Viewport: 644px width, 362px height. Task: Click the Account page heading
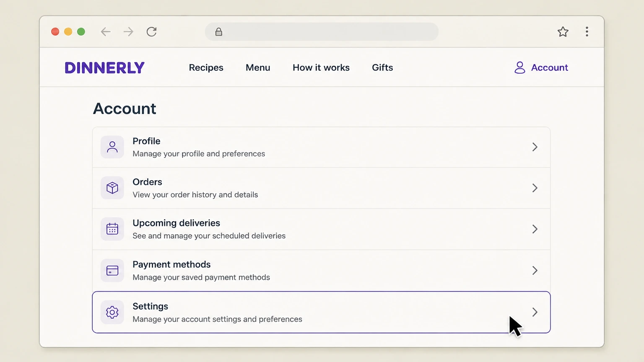[x=125, y=109]
